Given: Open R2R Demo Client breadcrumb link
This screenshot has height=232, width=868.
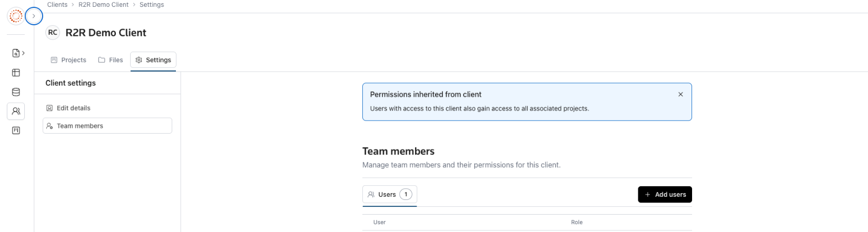Looking at the screenshot, I should [x=103, y=5].
